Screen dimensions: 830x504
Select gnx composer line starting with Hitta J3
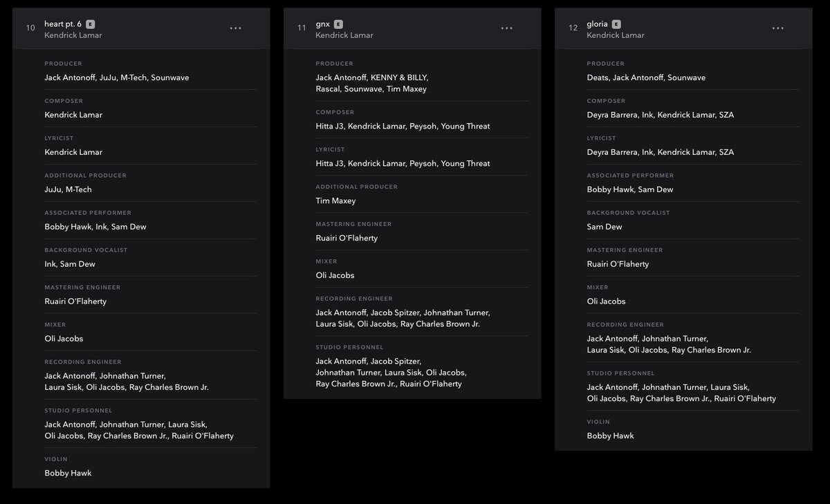click(403, 126)
